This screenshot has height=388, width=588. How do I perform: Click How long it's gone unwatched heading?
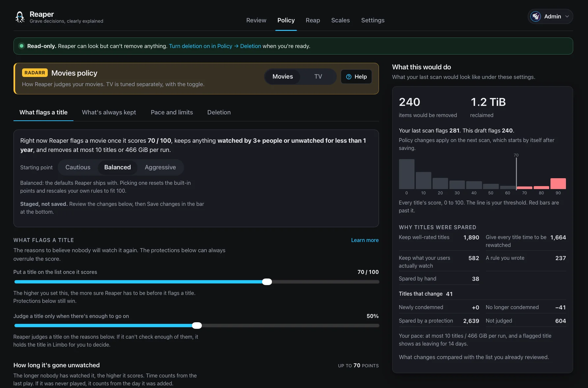tap(57, 365)
